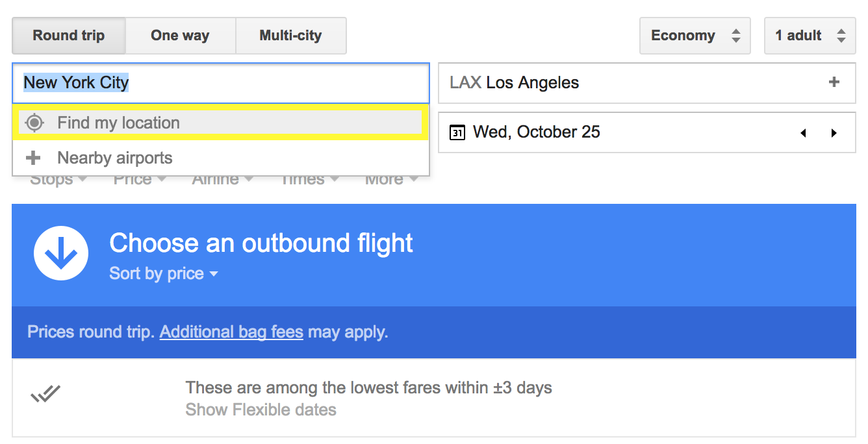Switch to the One way tab
Image resolution: width=868 pixels, height=444 pixels.
tap(180, 35)
